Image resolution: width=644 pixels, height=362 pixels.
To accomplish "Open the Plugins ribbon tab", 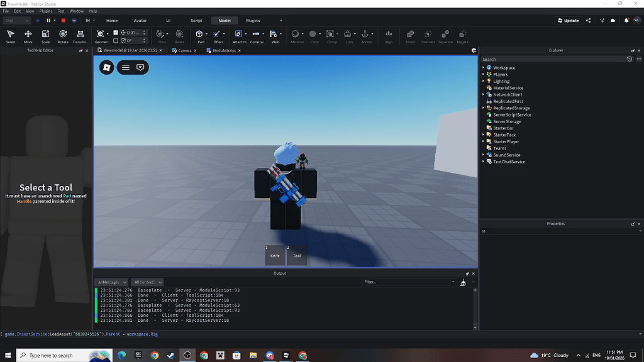I will 253,21.
